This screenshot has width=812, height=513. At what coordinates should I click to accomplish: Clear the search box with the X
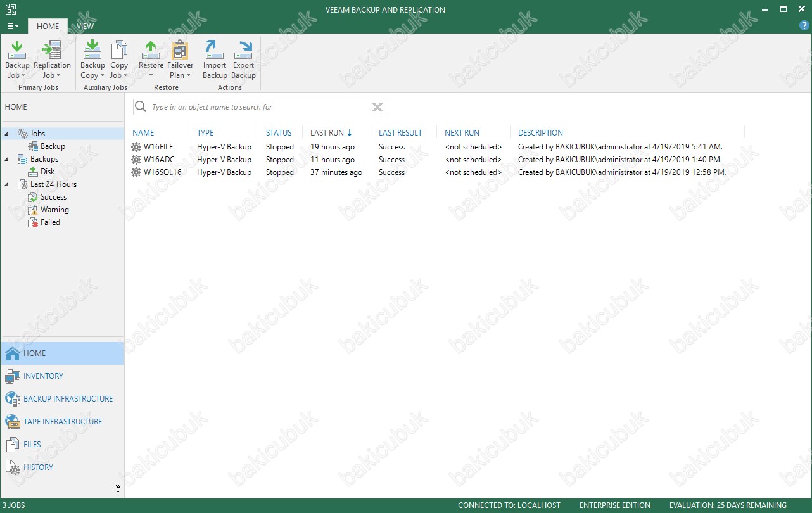377,107
